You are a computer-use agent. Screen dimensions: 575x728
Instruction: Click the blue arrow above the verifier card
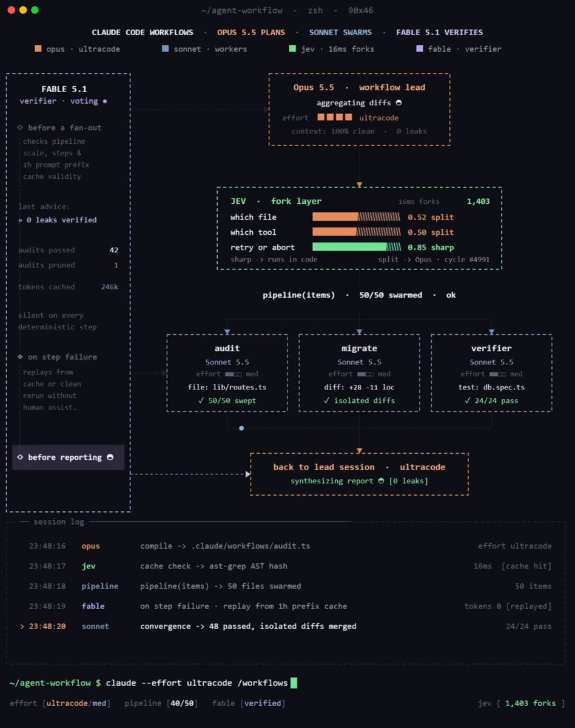[491, 332]
